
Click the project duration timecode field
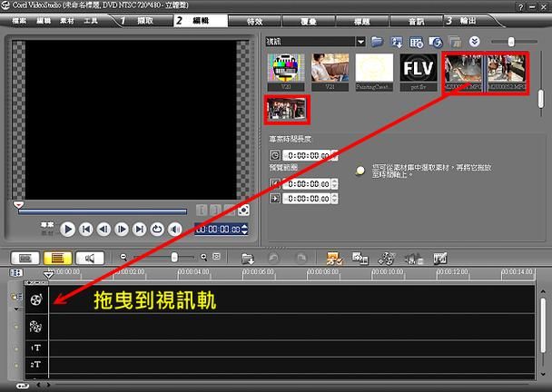[x=307, y=155]
